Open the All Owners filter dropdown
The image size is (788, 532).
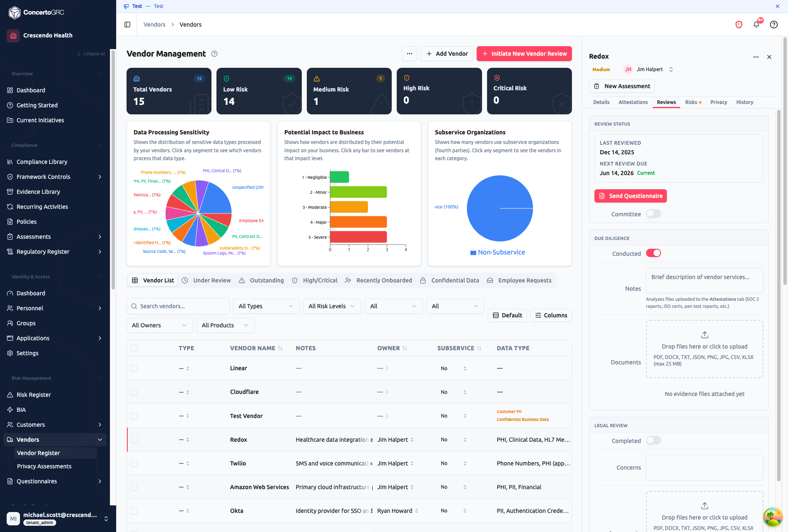point(159,325)
